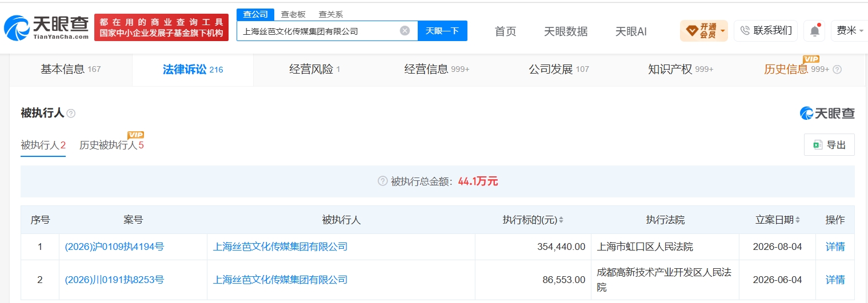Sort by 立案日期 column arrows
This screenshot has height=303, width=868.
[x=798, y=220]
